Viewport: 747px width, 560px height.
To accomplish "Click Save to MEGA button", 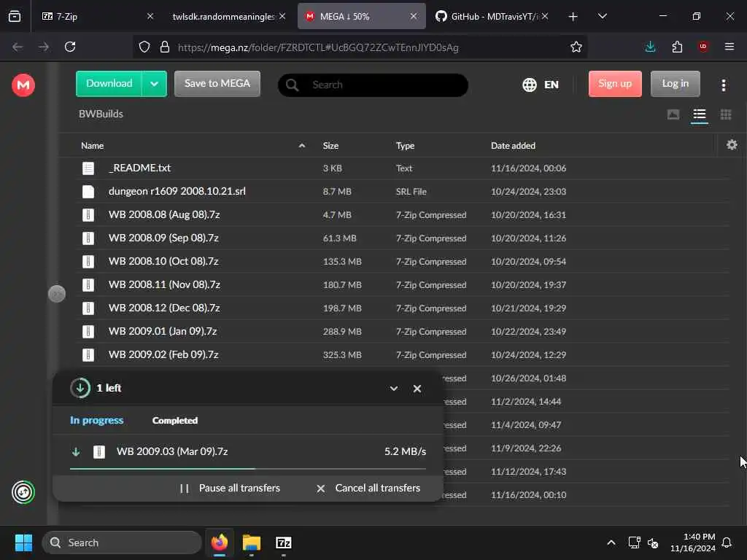I will coord(217,84).
